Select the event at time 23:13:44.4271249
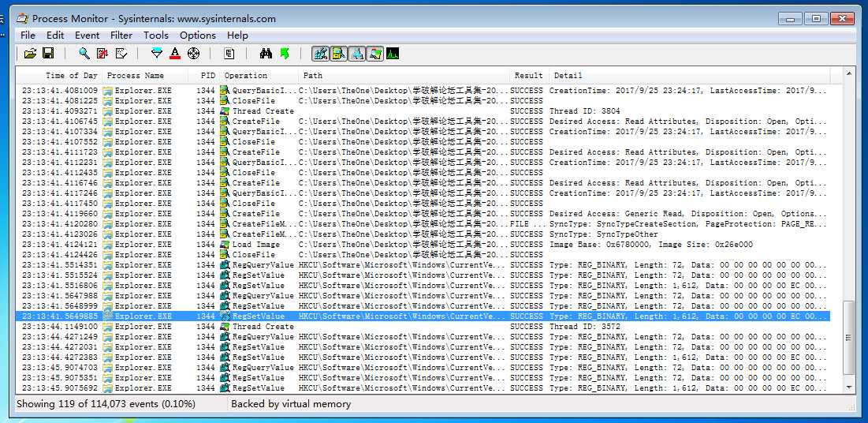This screenshot has height=423, width=868. pos(423,336)
